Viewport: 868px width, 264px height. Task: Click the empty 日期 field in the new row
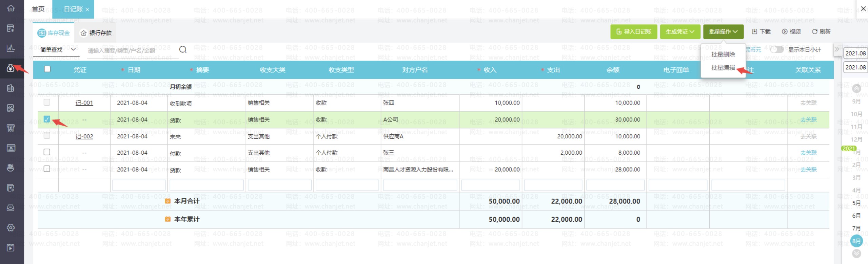click(139, 185)
